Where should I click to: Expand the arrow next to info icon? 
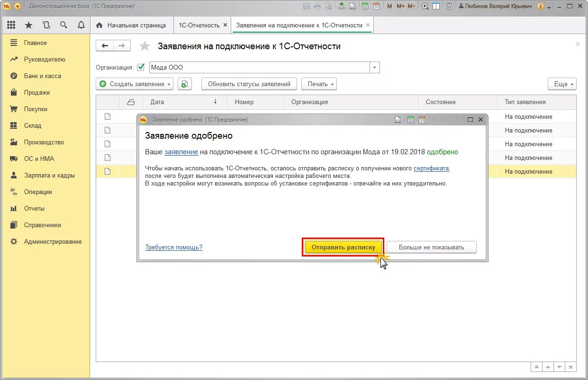[x=549, y=7]
